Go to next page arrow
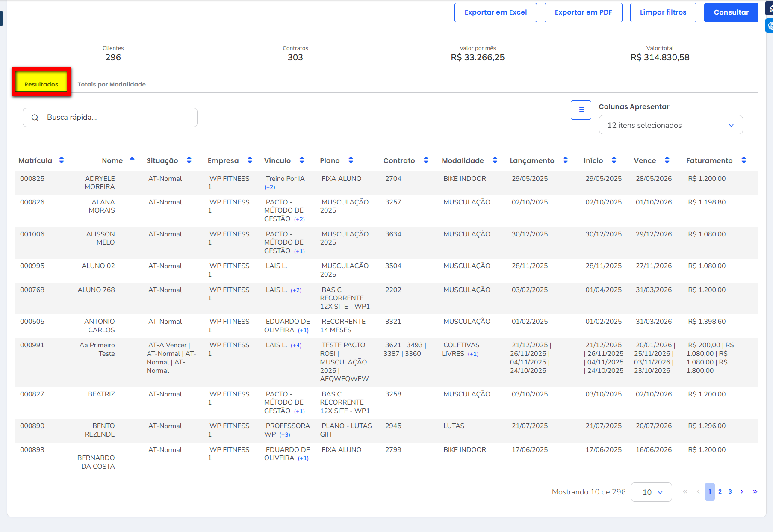Image resolution: width=773 pixels, height=532 pixels. coord(742,492)
